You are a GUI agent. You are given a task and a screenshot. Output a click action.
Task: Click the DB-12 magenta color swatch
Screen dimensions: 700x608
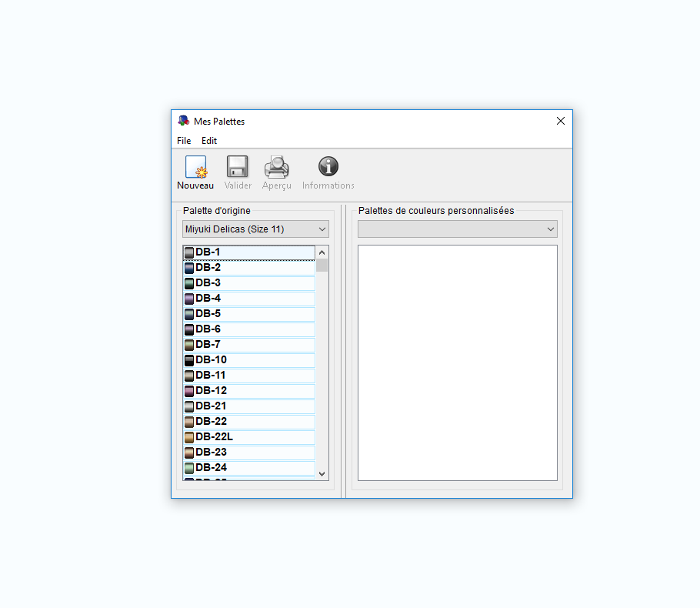188,390
